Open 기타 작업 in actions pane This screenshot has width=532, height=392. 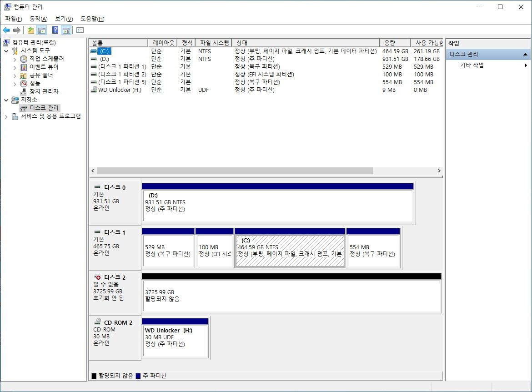tap(472, 65)
